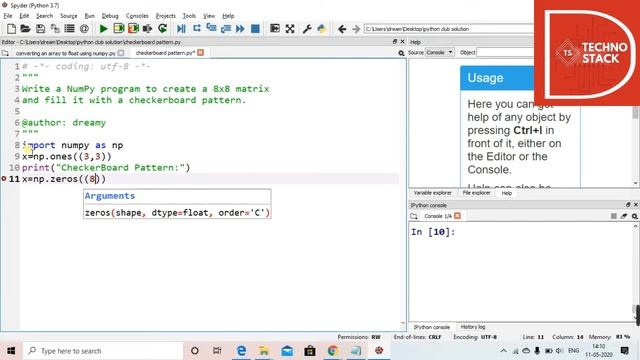Run current cell and advance icon
Screen dimensions: 640x360
pyautogui.click(x=133, y=29)
